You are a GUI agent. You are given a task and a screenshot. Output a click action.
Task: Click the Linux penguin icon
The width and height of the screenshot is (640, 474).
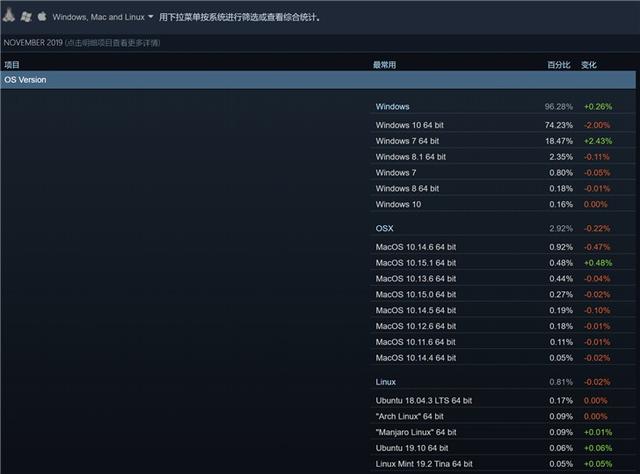point(9,15)
